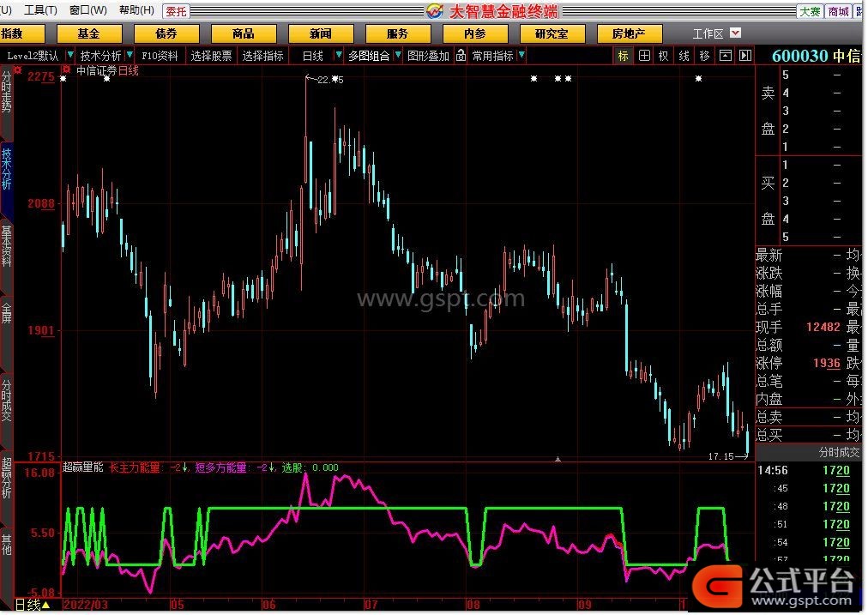This screenshot has width=868, height=615.
Task: Click the 超赢里能 indicator name
Action: tap(83, 467)
